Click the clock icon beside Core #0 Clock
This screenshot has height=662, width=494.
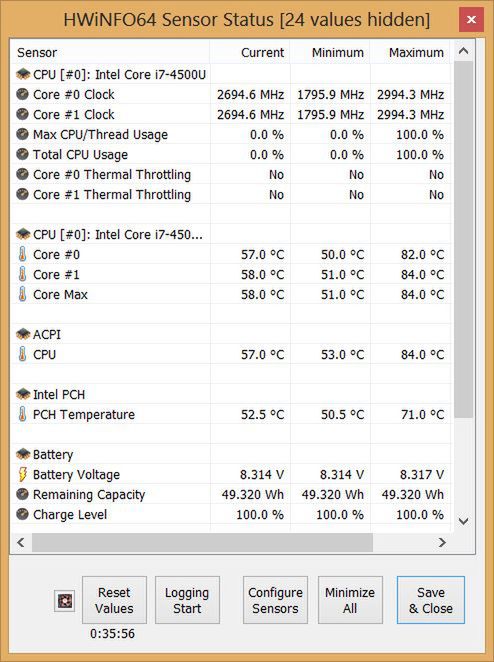[x=22, y=94]
